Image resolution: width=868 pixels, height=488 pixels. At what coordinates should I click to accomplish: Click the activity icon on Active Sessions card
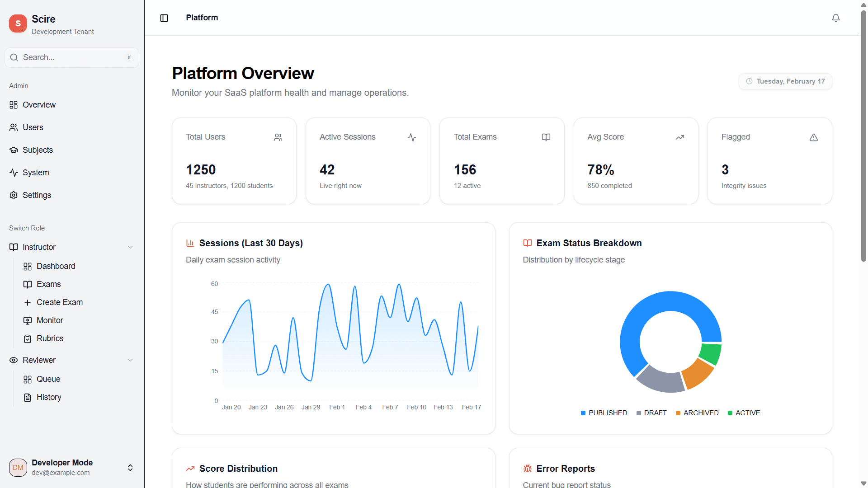411,137
